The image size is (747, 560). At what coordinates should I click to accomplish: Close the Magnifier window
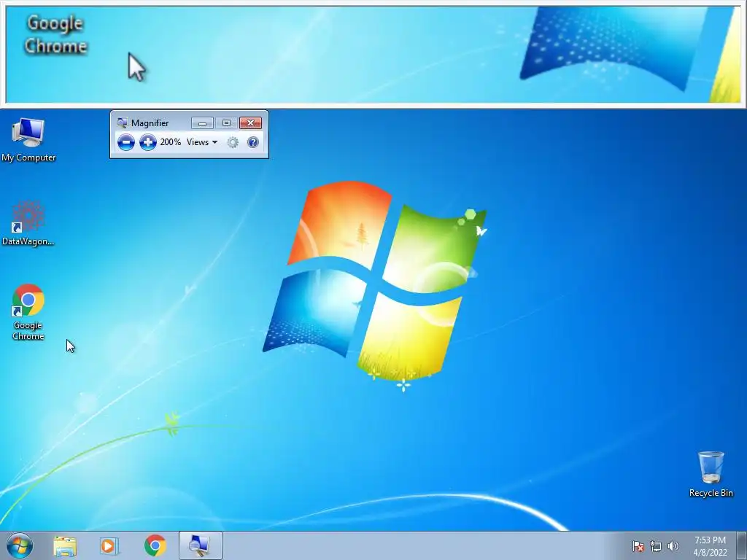click(251, 123)
